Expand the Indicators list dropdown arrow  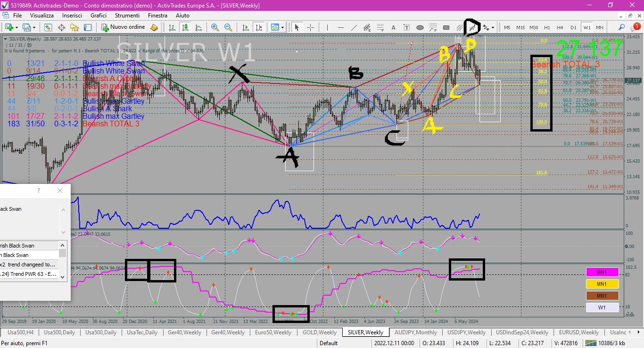point(283,27)
